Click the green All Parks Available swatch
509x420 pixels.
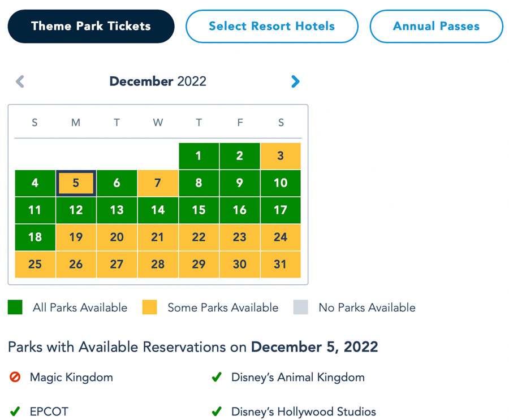coord(15,308)
